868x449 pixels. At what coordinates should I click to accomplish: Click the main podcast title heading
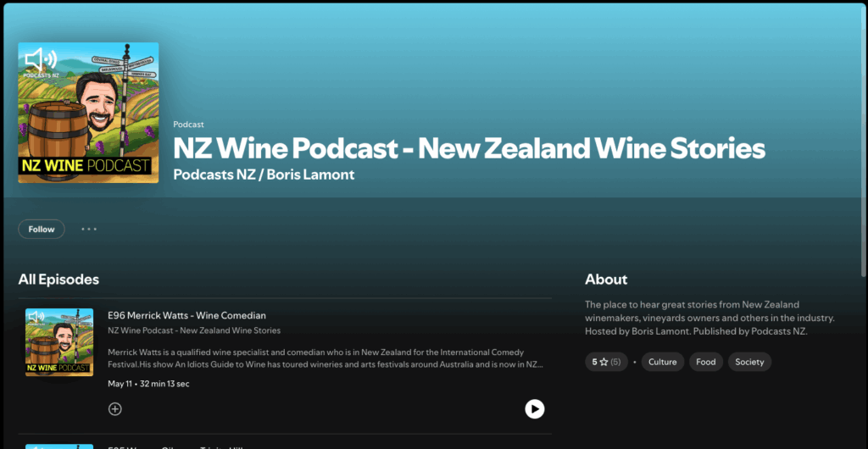[469, 148]
